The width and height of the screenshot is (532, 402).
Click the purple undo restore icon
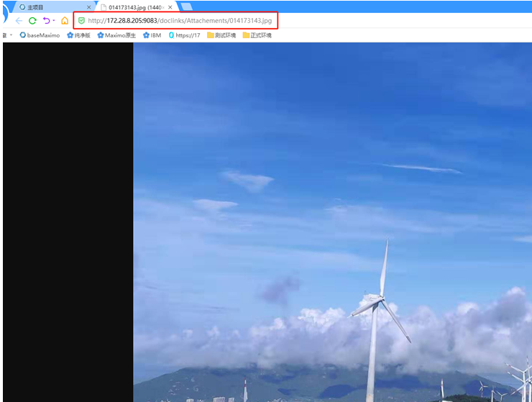pos(47,21)
